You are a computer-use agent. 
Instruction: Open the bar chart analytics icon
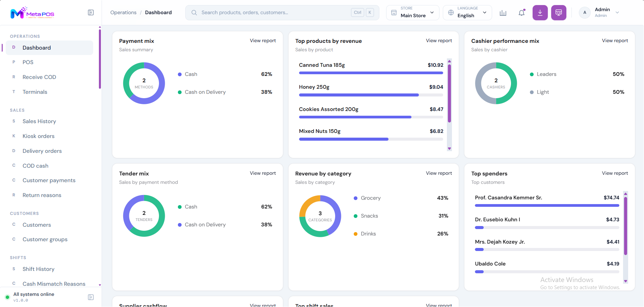[503, 13]
